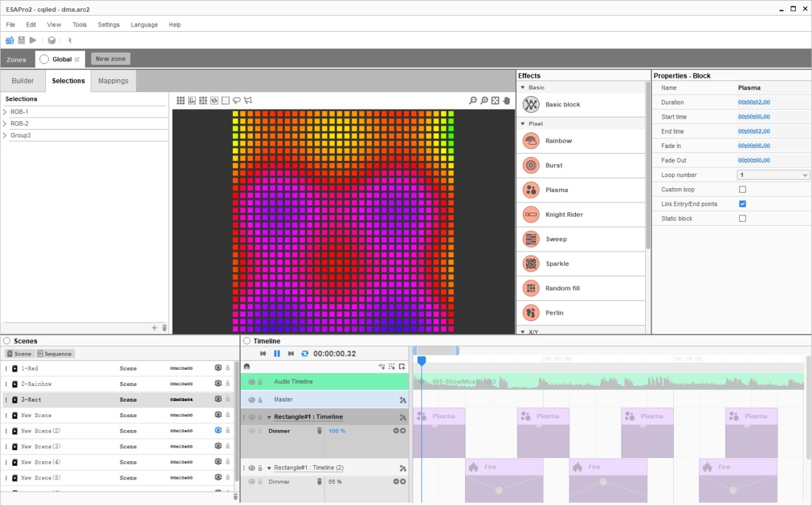Activate the hand pan tool

pyautogui.click(x=507, y=101)
